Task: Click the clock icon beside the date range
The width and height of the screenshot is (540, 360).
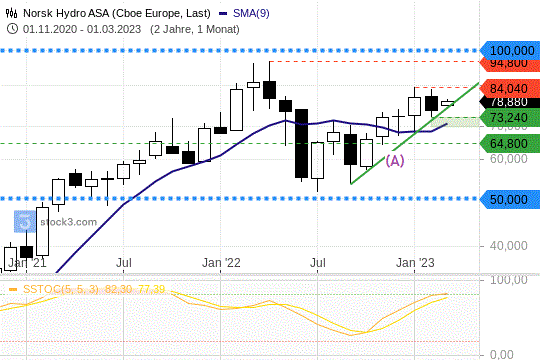Action: (x=12, y=29)
